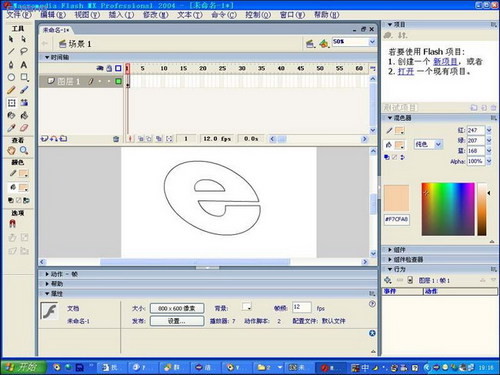The image size is (500, 375).
Task: Click the 800 x 600 像素 size button
Action: click(x=177, y=308)
